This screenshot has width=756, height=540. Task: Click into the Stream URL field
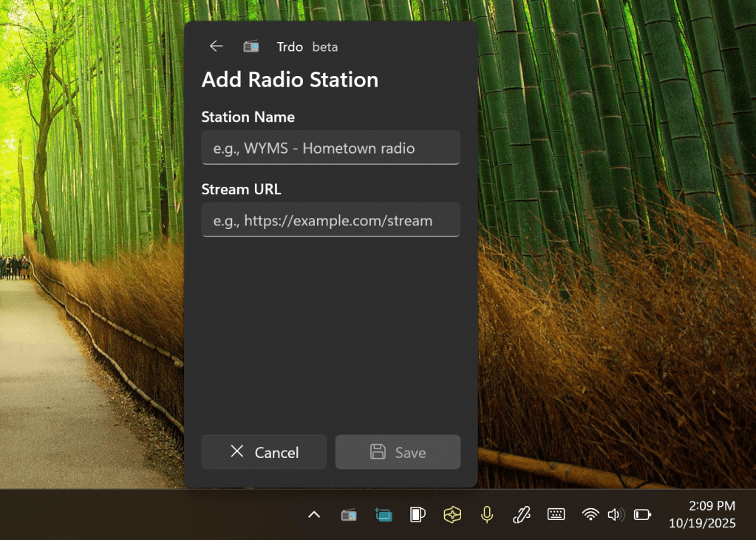(x=330, y=220)
